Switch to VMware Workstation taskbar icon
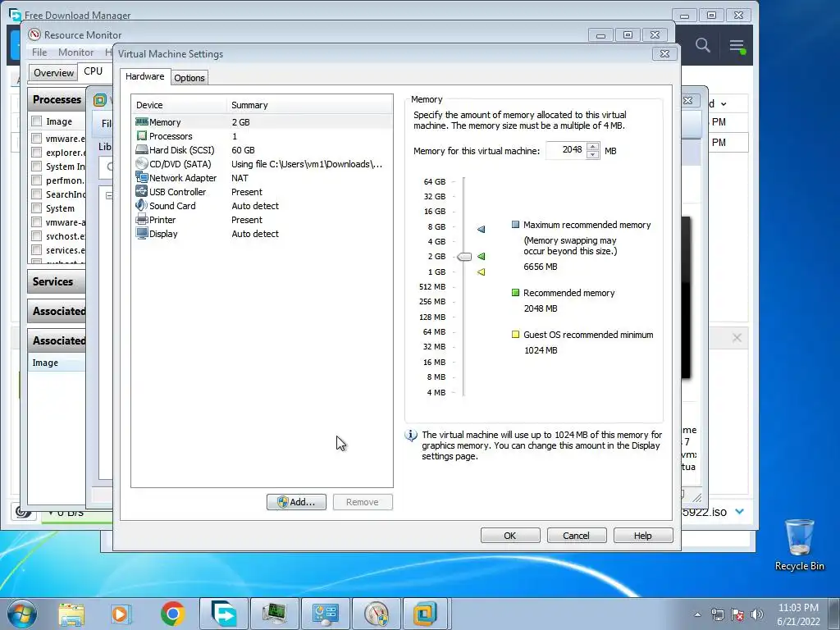840x630 pixels. [425, 614]
